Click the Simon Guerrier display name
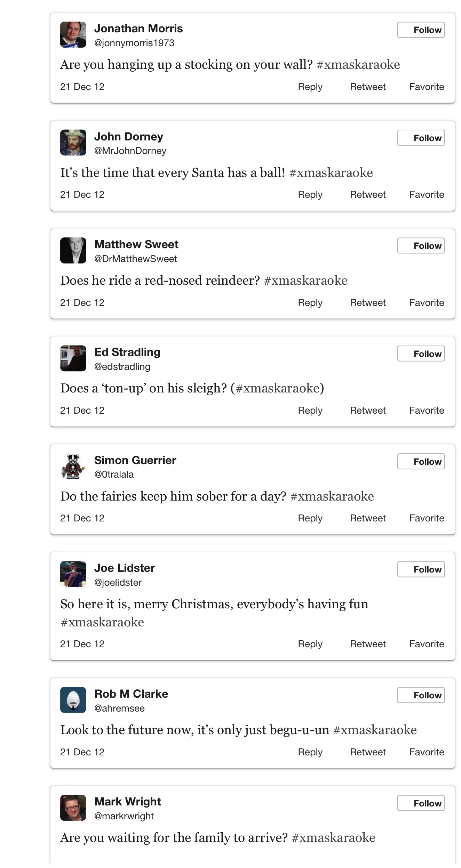 pos(135,460)
